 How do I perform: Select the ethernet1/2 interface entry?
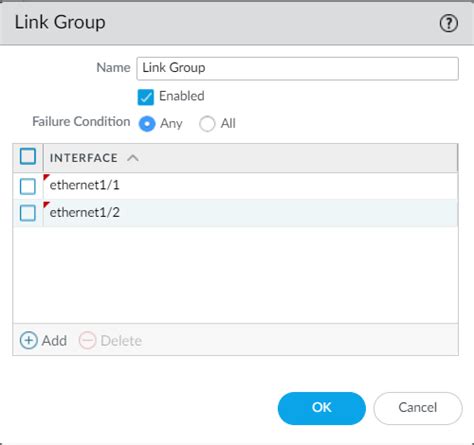[85, 212]
